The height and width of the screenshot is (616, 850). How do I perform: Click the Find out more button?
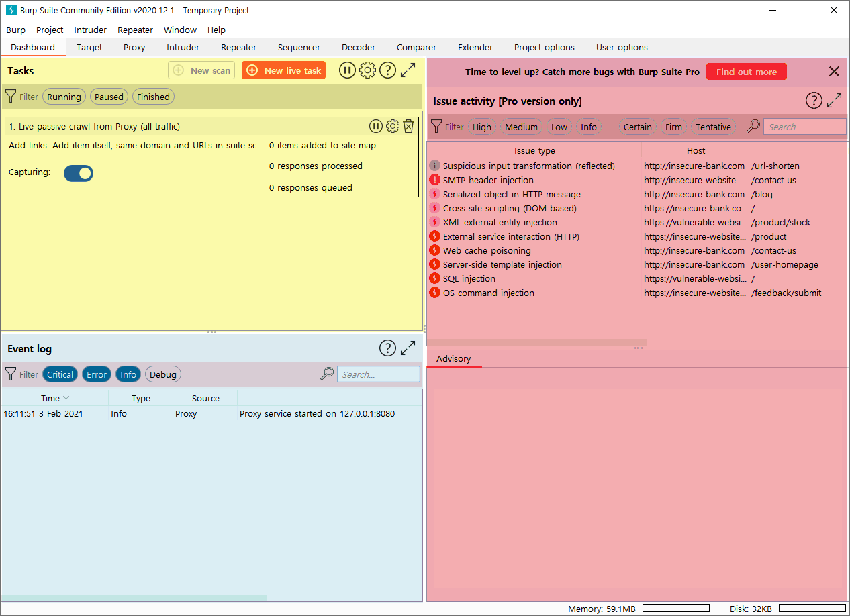(747, 72)
